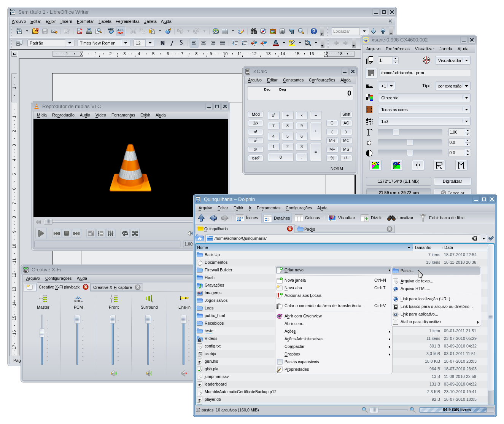504x424 pixels.
Task: Switch to Packs tab in Dolphin
Action: [345, 229]
